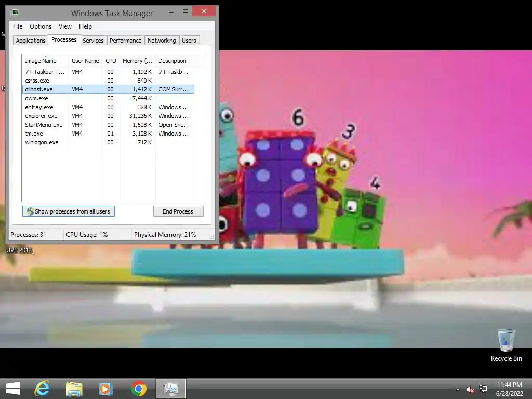Screen dimensions: 532x399
Task: Click the UVB 2013_ desktop label
Action: (19, 250)
